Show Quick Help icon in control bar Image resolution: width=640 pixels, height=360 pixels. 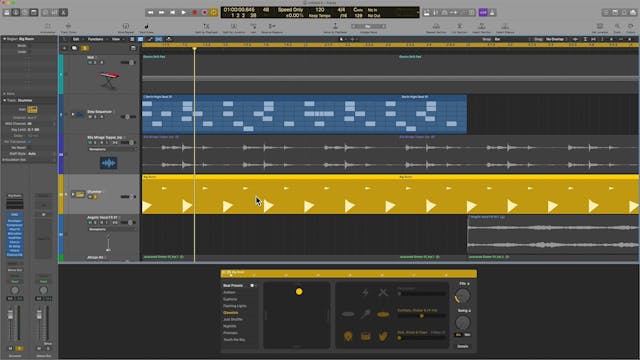coord(25,13)
